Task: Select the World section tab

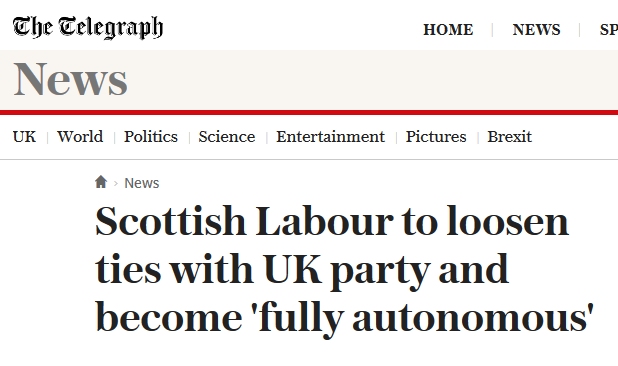Action: (x=80, y=137)
